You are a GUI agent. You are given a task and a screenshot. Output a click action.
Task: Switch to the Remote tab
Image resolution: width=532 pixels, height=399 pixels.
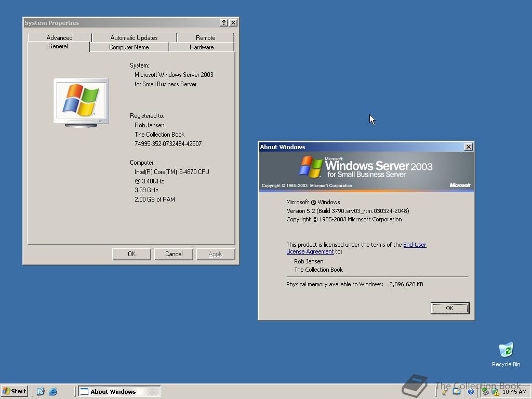pos(206,37)
